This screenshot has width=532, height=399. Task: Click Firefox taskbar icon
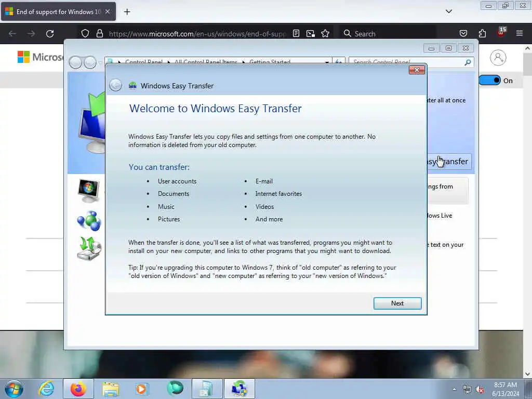pyautogui.click(x=78, y=389)
